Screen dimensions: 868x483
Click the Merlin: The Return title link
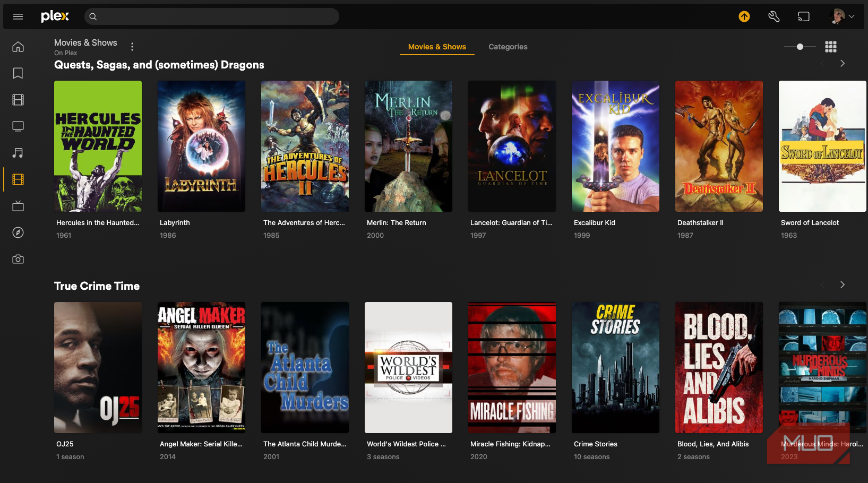coord(397,223)
